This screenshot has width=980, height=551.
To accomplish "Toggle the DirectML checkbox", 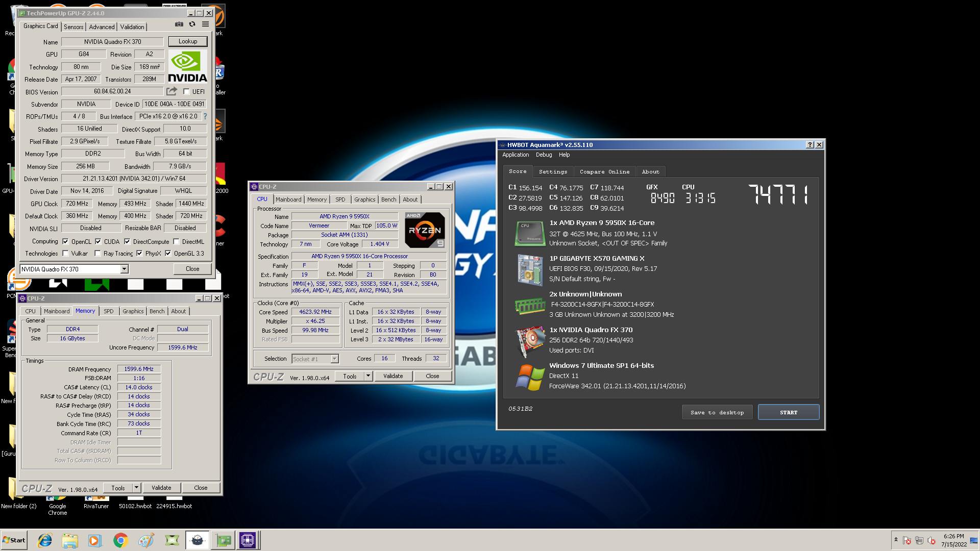I will pyautogui.click(x=176, y=242).
